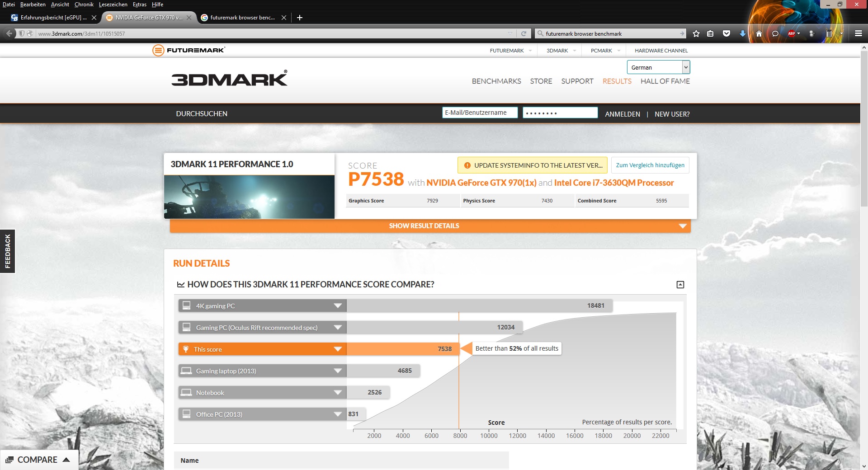
Task: Click the Futuremark orange logo
Action: tap(189, 50)
